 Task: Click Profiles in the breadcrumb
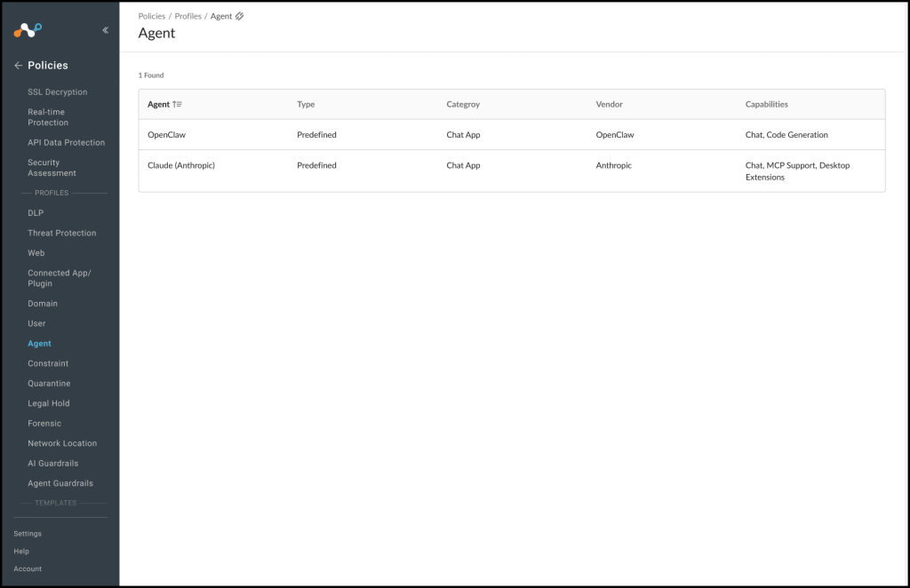pyautogui.click(x=188, y=16)
